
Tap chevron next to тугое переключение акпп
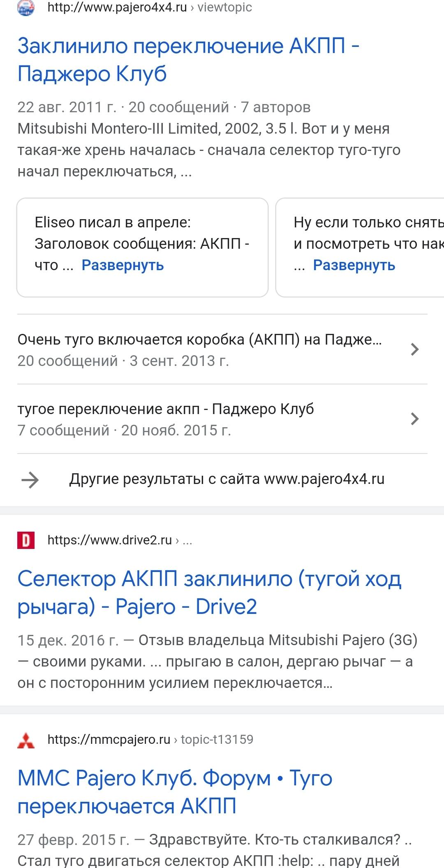click(x=415, y=419)
